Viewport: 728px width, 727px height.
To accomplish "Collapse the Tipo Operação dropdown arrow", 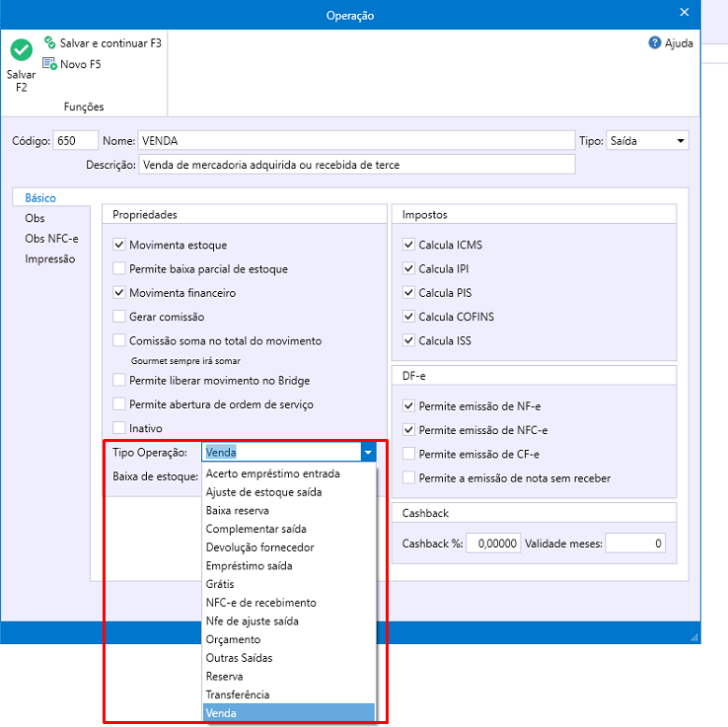I will 368,453.
